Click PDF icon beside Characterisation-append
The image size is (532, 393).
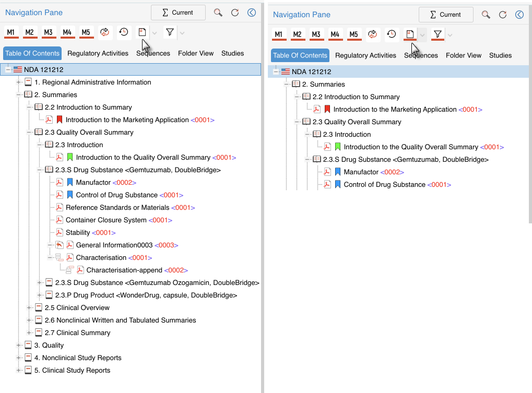(x=80, y=270)
